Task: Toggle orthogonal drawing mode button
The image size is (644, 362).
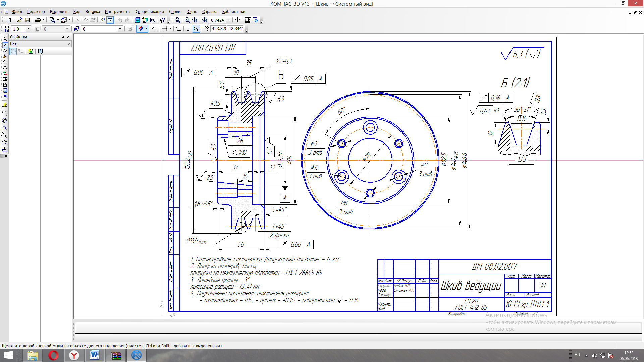Action: tap(188, 29)
